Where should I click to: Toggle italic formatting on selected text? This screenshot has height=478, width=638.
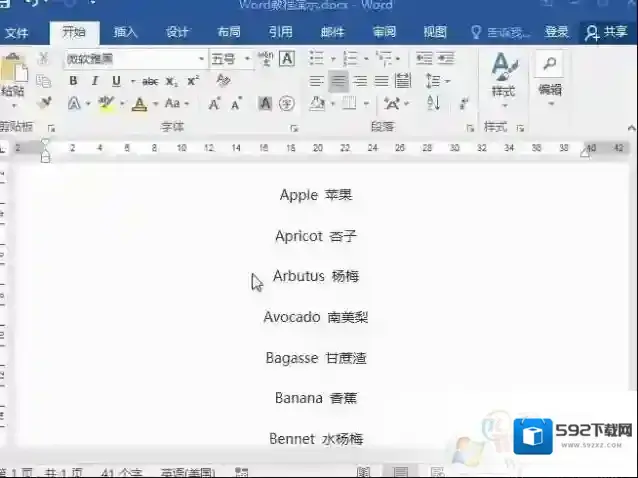pyautogui.click(x=95, y=81)
